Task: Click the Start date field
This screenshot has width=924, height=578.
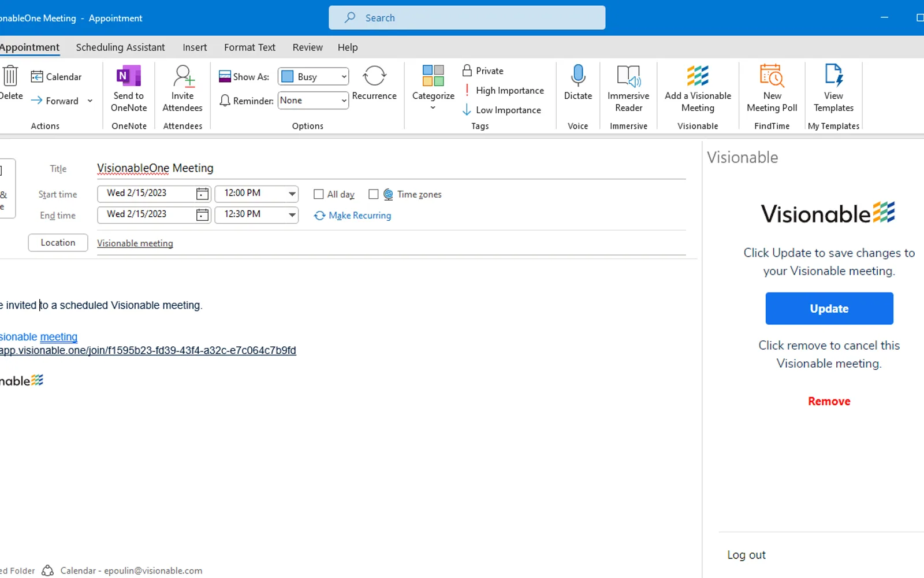Action: click(154, 194)
